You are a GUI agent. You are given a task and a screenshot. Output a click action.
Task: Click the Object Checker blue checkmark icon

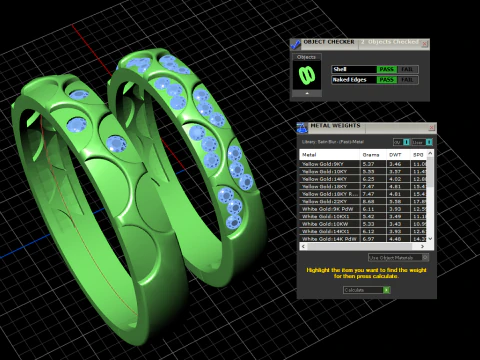coord(295,44)
